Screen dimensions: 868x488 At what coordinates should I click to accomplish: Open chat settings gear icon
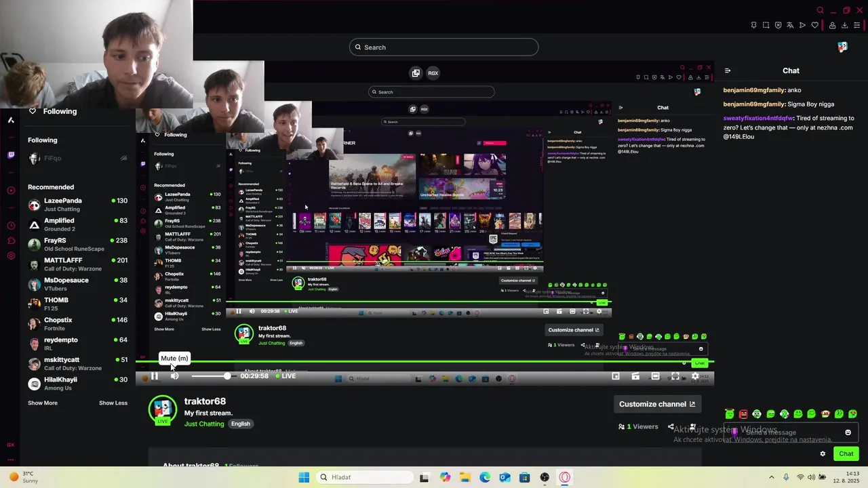pos(823,454)
